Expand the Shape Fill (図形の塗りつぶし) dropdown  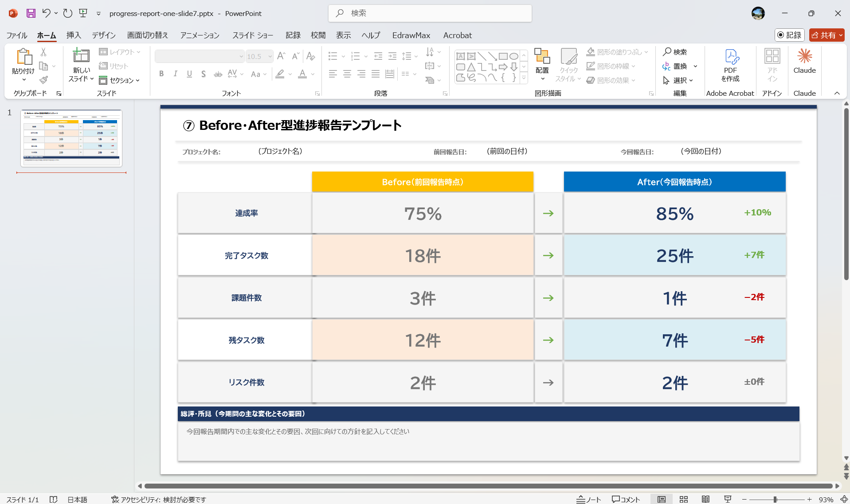pyautogui.click(x=646, y=52)
